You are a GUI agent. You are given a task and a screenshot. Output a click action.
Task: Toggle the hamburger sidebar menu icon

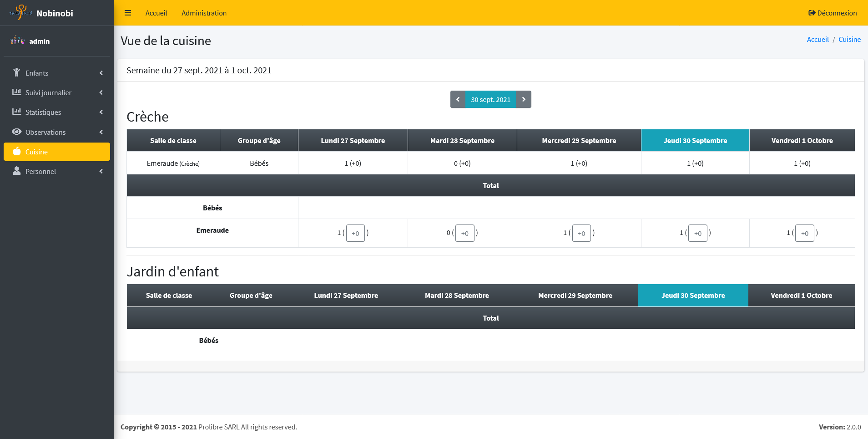point(128,13)
